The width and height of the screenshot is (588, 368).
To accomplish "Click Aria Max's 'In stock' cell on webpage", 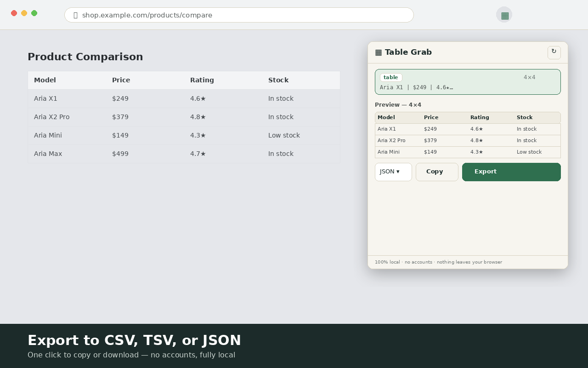I will tap(281, 154).
